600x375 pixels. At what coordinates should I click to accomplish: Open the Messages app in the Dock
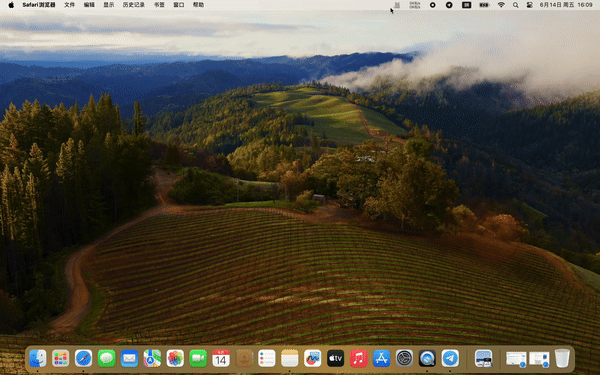click(x=106, y=359)
